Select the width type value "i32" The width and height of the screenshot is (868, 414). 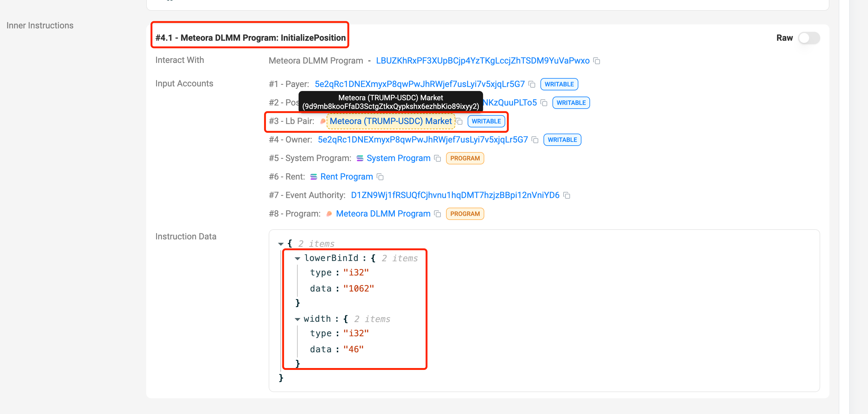point(356,333)
